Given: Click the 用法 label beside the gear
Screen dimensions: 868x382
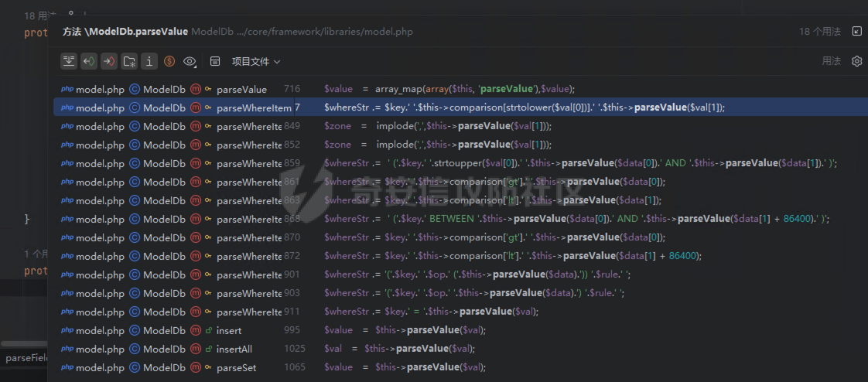Looking at the screenshot, I should click(831, 61).
